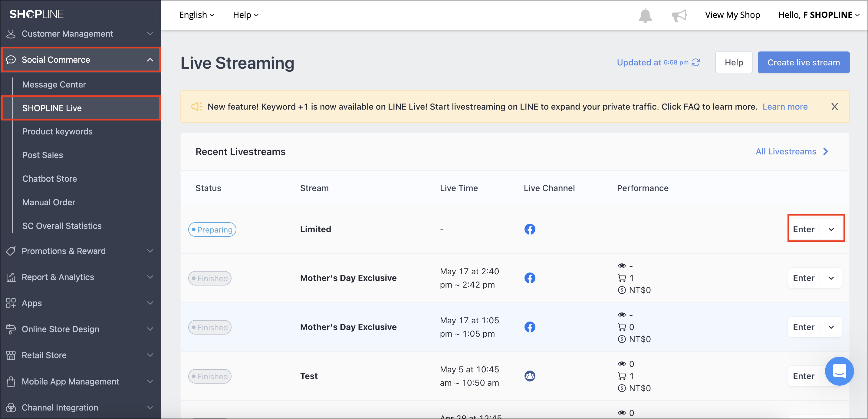Click View My Shop
This screenshot has width=868, height=419.
(x=732, y=15)
